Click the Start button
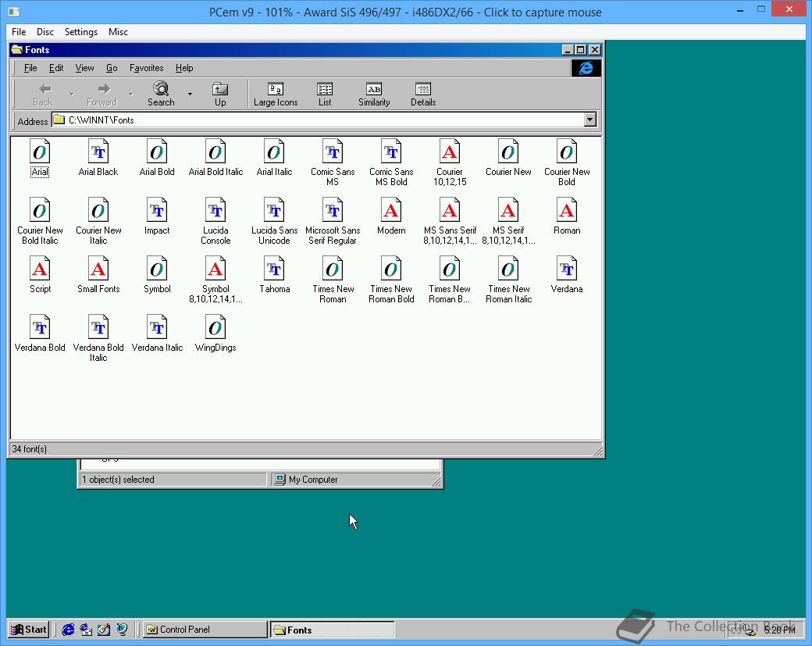Image resolution: width=812 pixels, height=646 pixels. [29, 630]
